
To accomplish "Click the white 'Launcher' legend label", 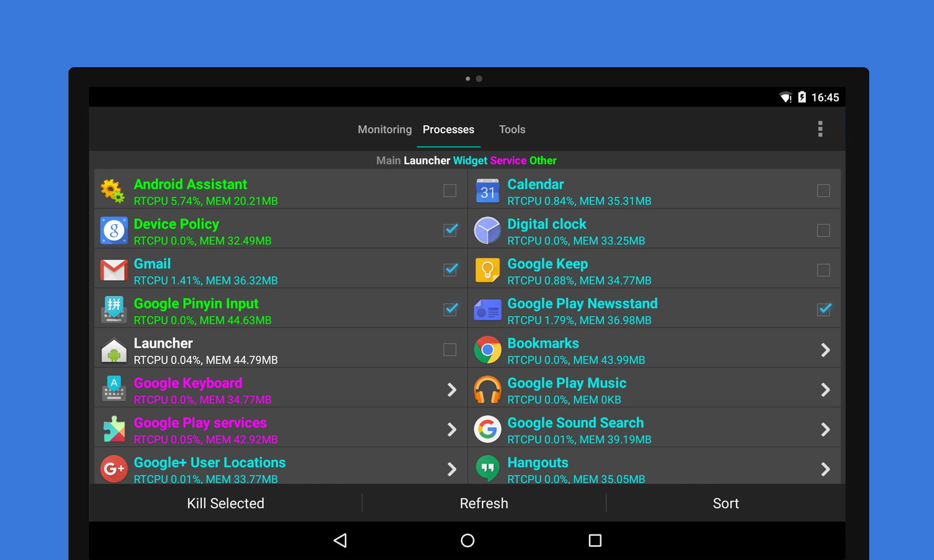I will (427, 161).
